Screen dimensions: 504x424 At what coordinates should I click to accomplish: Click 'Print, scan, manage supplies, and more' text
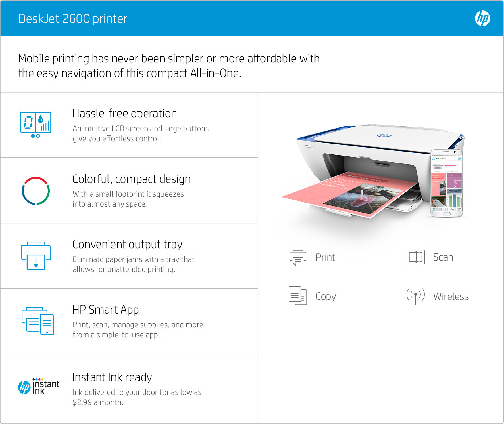point(138,325)
